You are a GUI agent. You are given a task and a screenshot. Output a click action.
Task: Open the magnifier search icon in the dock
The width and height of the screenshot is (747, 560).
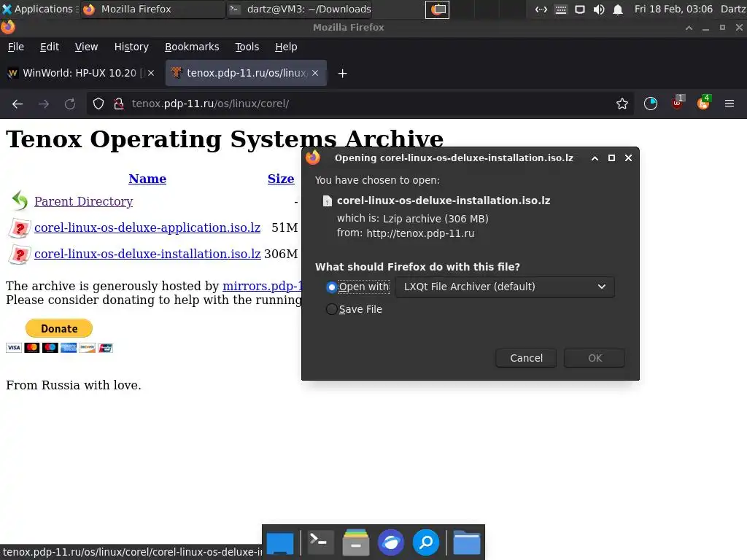(x=426, y=542)
